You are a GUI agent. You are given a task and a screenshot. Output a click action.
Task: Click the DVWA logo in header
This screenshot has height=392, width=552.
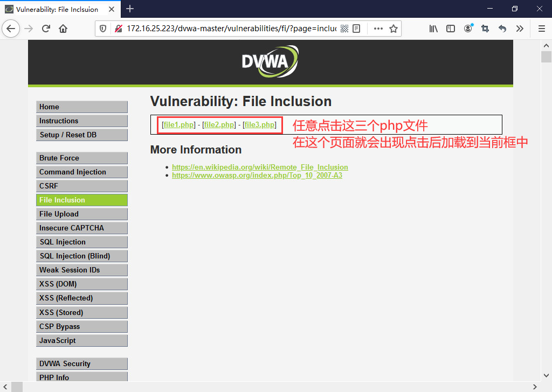coord(270,61)
